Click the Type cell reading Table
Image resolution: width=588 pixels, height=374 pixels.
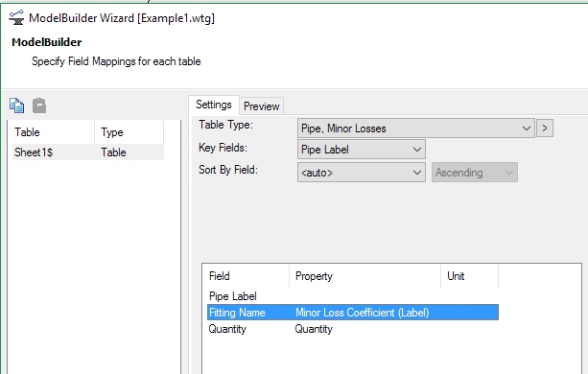click(113, 152)
